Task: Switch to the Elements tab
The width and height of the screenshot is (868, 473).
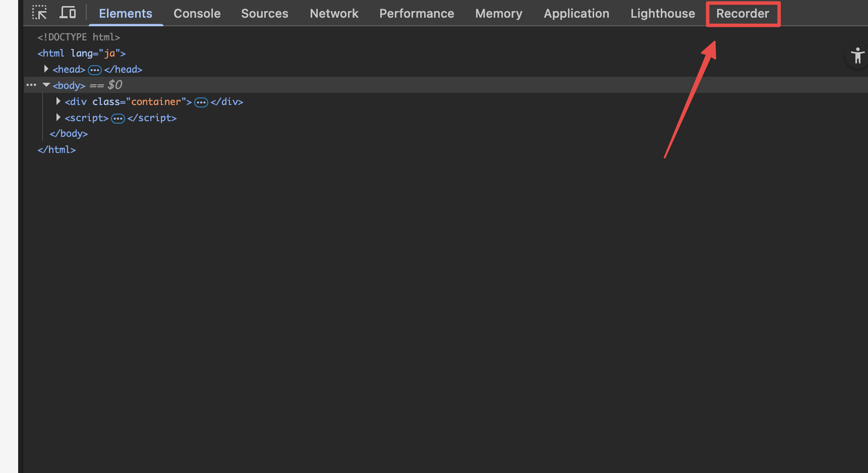Action: [126, 14]
